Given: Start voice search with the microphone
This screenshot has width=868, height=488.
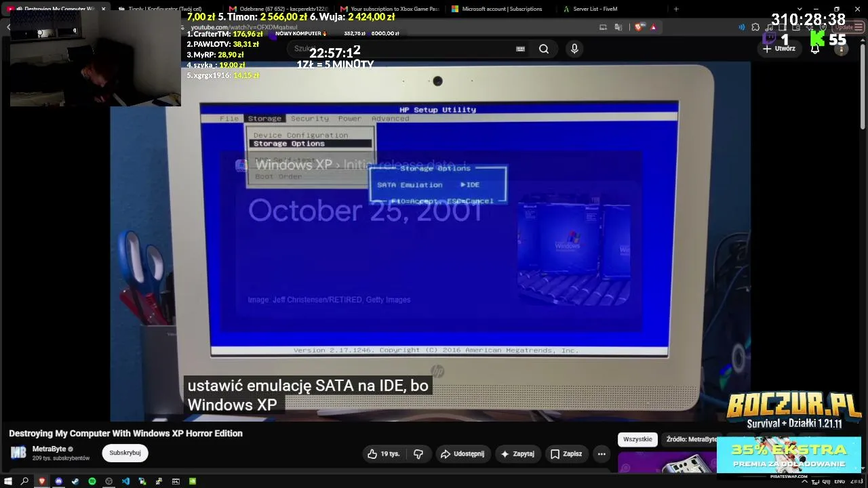Looking at the screenshot, I should click(574, 49).
